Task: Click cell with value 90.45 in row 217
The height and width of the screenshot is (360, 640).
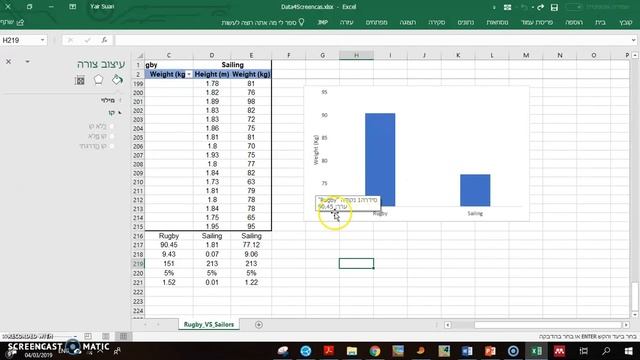Action: coord(169,245)
